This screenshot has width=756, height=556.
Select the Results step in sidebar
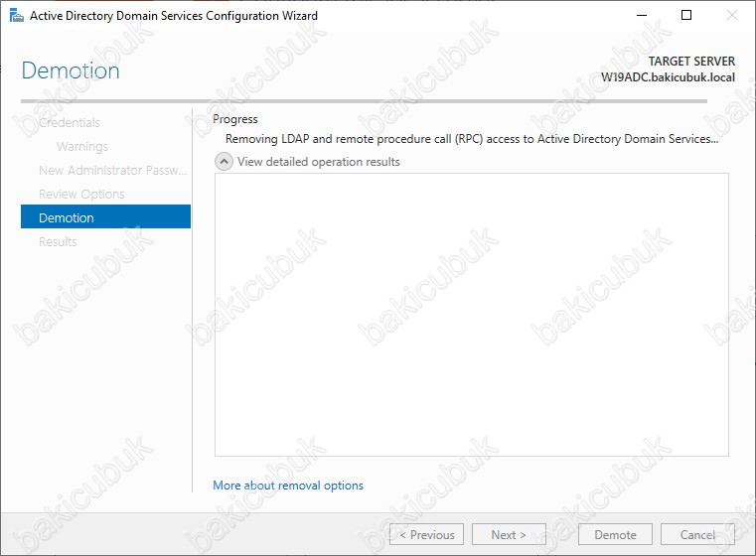point(58,241)
